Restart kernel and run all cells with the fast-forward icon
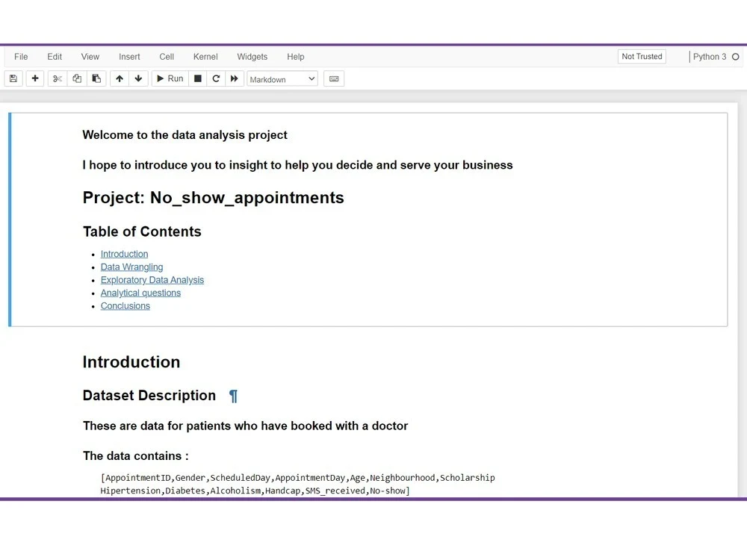This screenshot has width=747, height=560. tap(235, 78)
